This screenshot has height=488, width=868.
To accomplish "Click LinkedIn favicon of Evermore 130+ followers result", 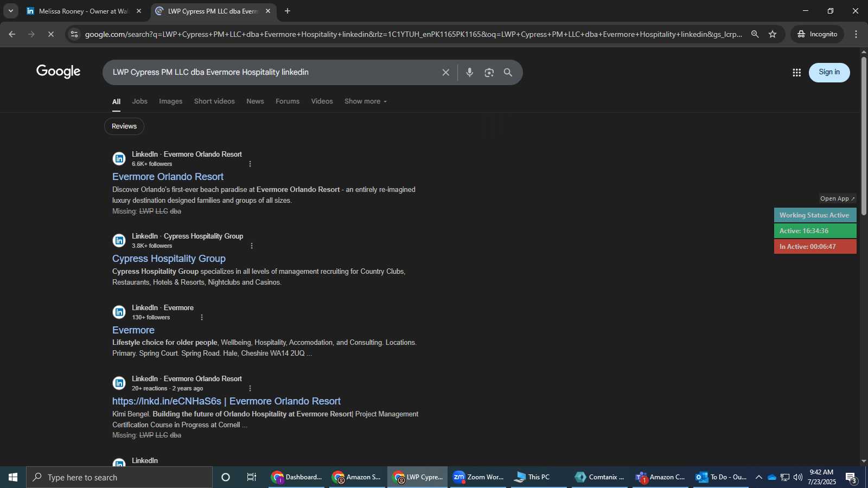I will (x=119, y=312).
